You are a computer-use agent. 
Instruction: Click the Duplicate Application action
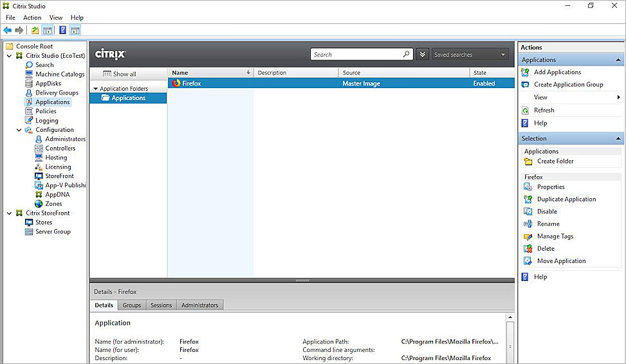click(566, 199)
